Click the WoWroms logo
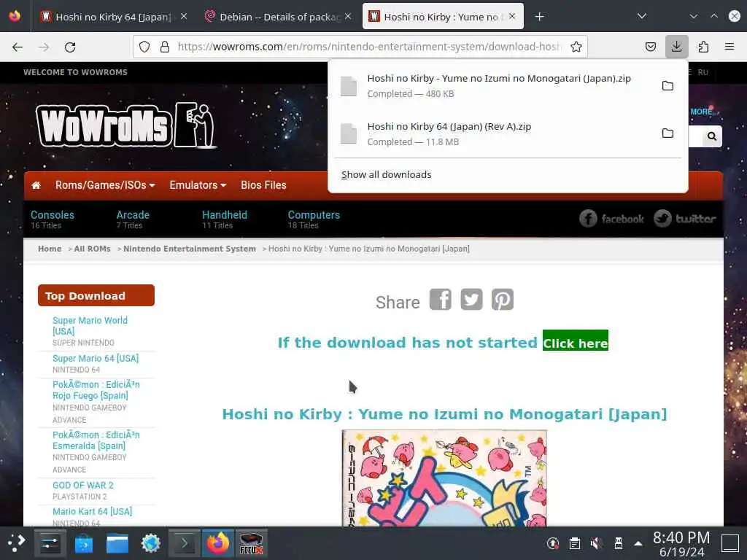The width and height of the screenshot is (747, 560). coord(125,125)
